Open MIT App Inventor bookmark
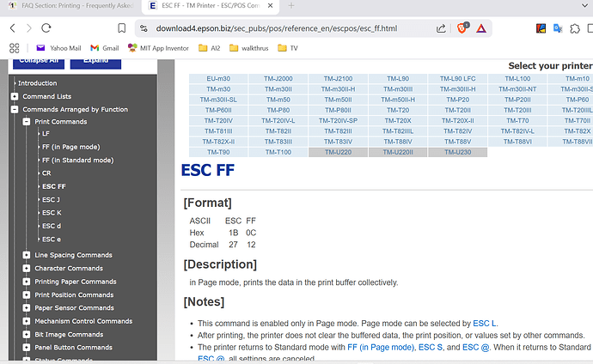The width and height of the screenshot is (593, 364). coord(158,48)
